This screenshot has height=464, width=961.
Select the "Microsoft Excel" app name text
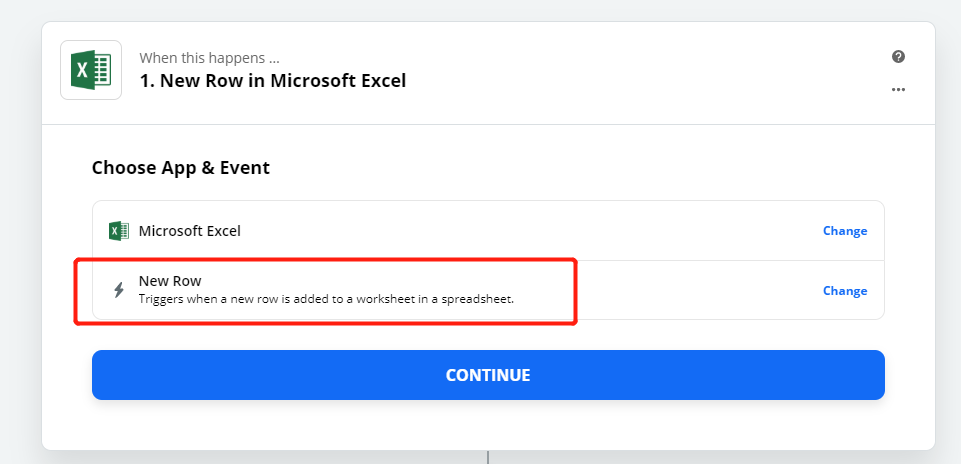189,231
